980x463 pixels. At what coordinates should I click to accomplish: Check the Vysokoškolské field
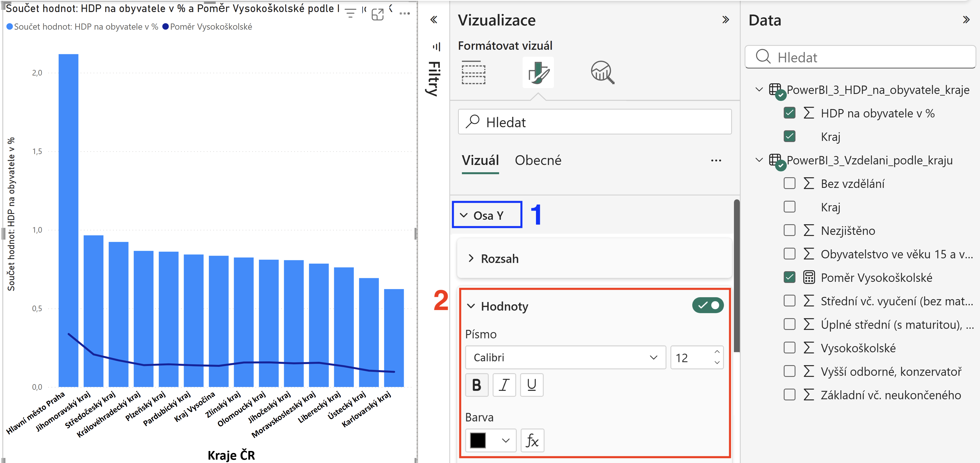click(x=789, y=348)
